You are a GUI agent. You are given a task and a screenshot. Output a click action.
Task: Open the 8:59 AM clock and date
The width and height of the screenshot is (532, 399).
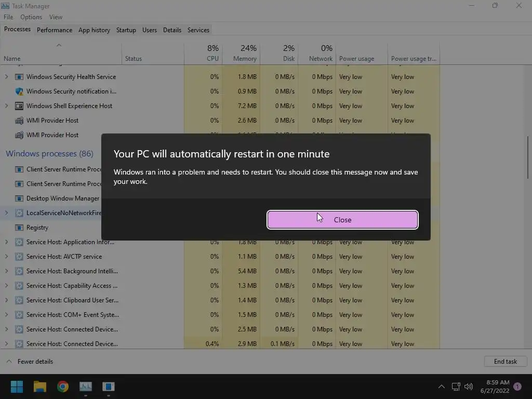tap(495, 387)
